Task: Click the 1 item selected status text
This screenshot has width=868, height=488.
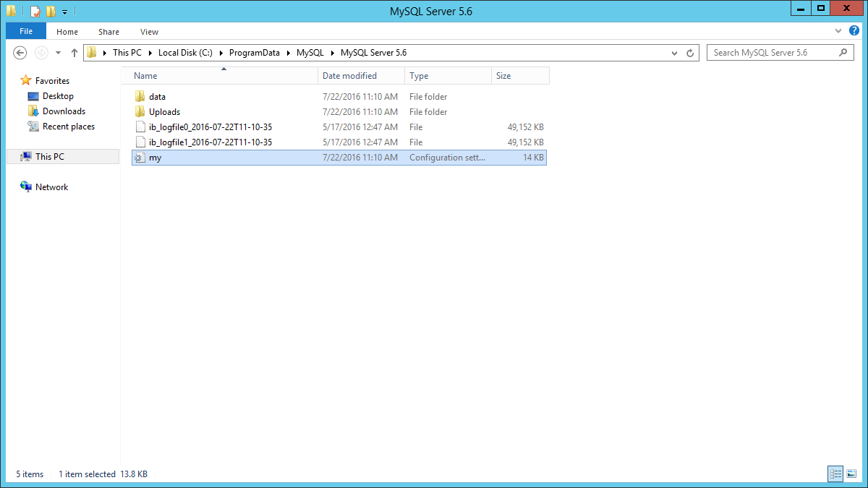Action: 87,474
